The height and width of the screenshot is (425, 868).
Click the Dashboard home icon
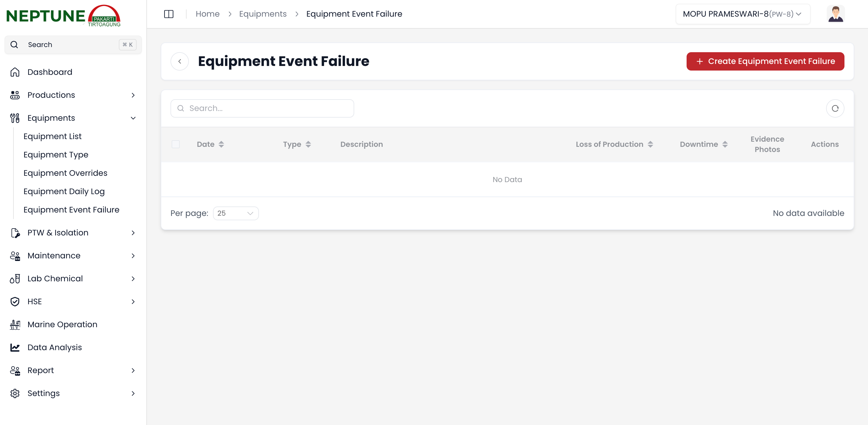click(x=15, y=72)
